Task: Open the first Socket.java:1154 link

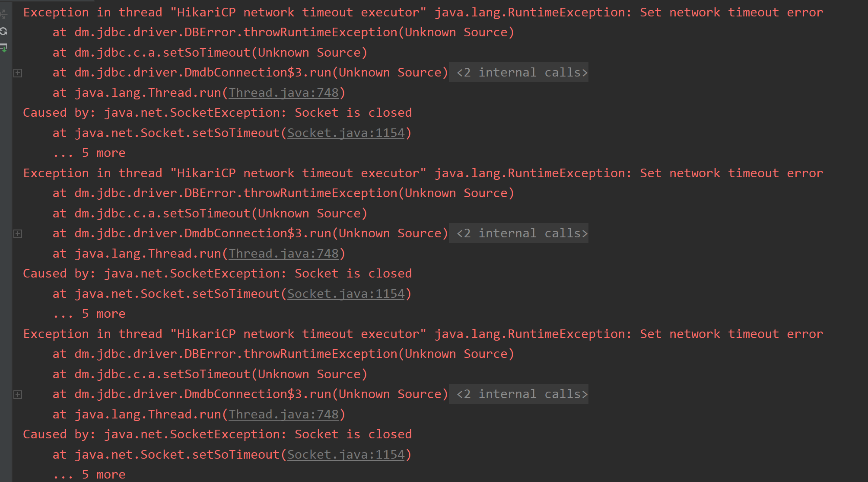Action: click(x=346, y=133)
